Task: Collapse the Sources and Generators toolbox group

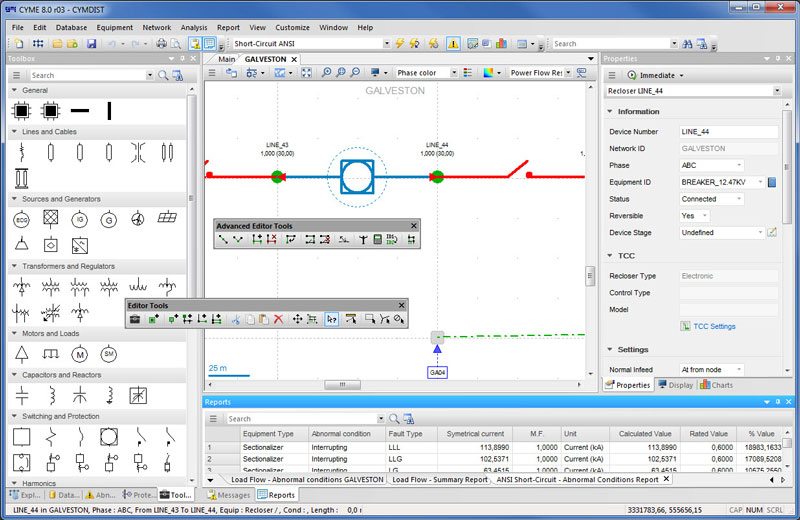Action: 14,199
